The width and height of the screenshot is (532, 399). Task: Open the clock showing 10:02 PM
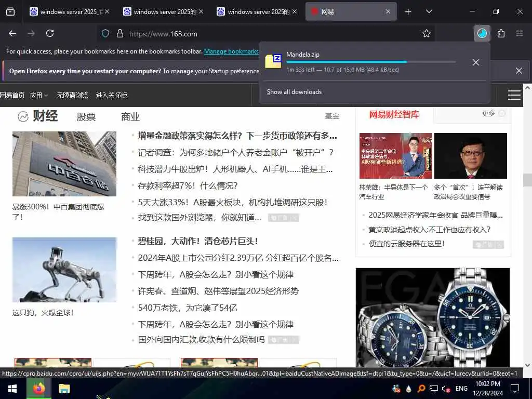click(487, 389)
